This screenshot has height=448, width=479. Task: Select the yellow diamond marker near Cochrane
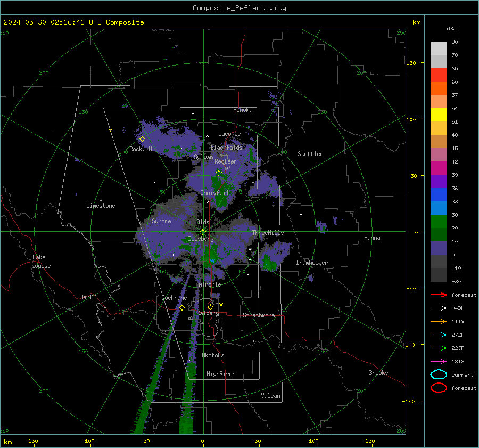(182, 307)
